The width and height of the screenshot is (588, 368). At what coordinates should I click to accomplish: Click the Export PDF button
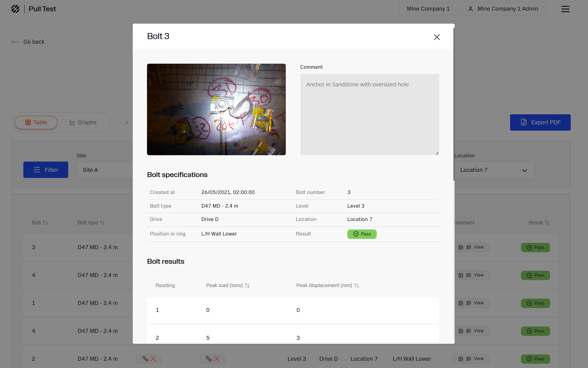[x=540, y=122]
